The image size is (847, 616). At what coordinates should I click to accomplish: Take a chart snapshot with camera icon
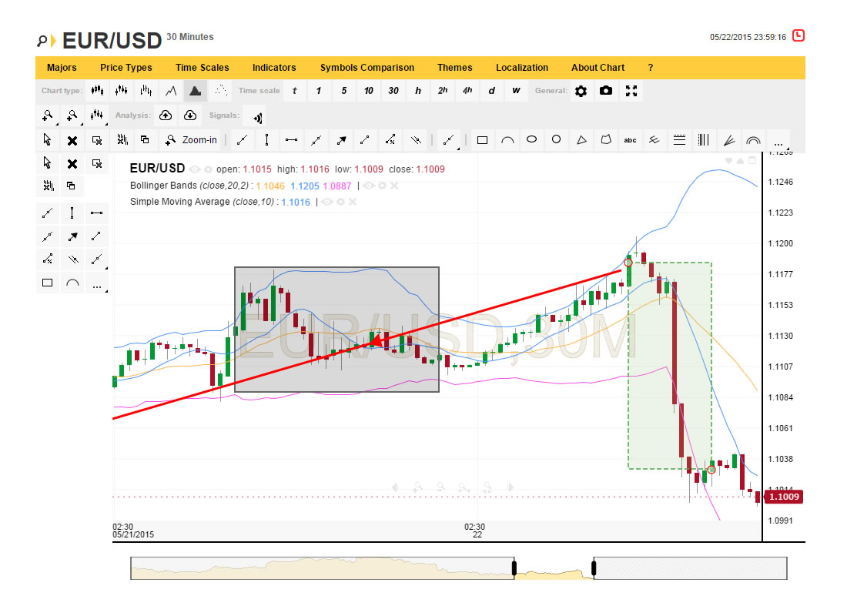pos(606,91)
